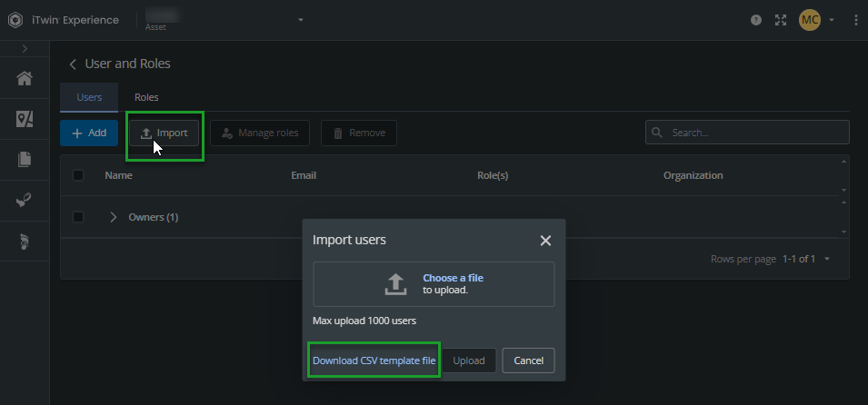868x405 pixels.
Task: Open the vertical three-dot more menu
Action: point(856,20)
